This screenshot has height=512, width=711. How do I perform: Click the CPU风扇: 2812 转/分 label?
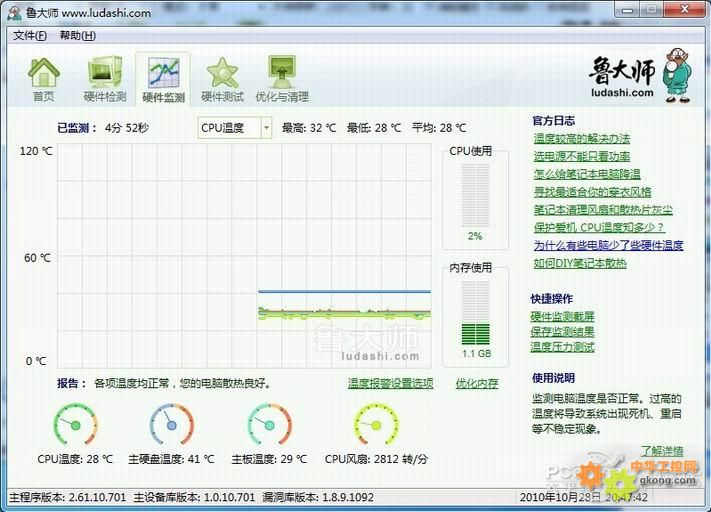[x=376, y=459]
